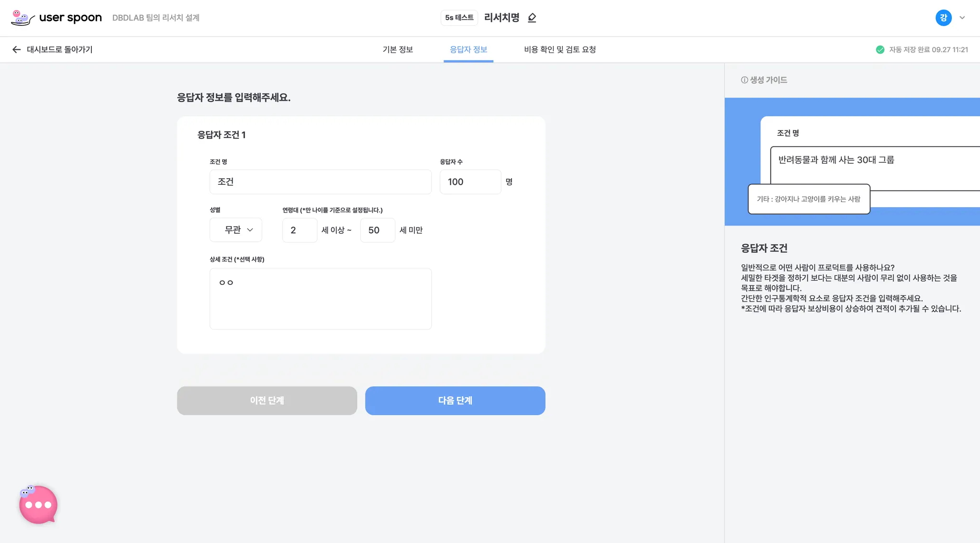Open the 성별 무관 dropdown
This screenshot has width=980, height=543.
(x=236, y=230)
